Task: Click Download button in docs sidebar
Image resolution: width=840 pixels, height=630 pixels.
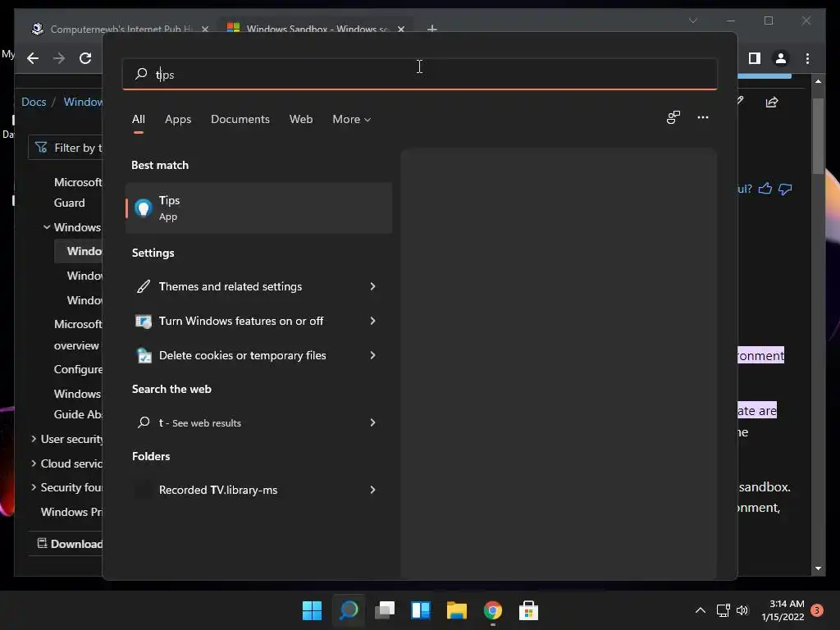Action: tap(70, 544)
